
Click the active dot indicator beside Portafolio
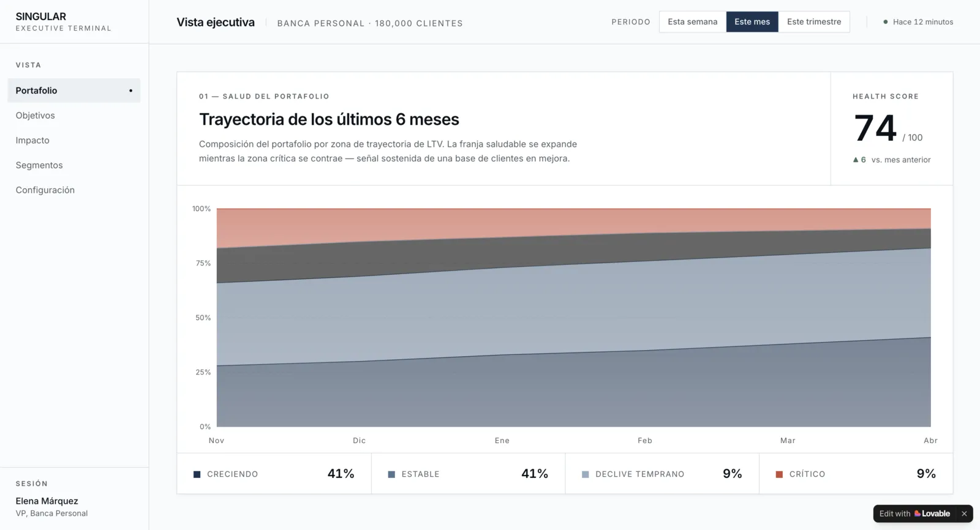tap(130, 91)
